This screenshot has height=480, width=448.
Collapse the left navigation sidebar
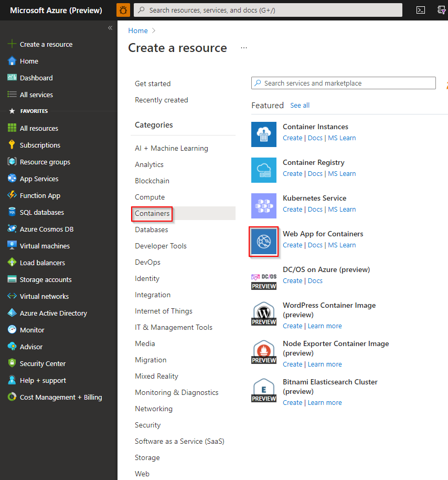[110, 28]
